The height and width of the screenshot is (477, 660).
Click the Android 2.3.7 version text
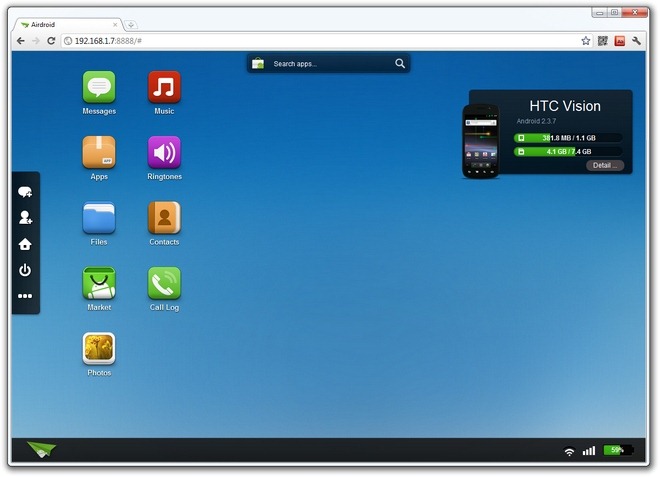(x=536, y=121)
